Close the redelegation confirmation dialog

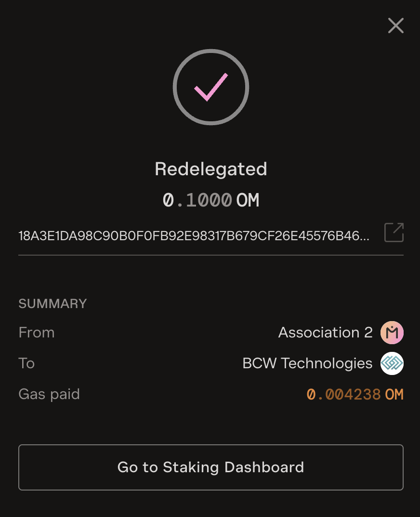(395, 26)
